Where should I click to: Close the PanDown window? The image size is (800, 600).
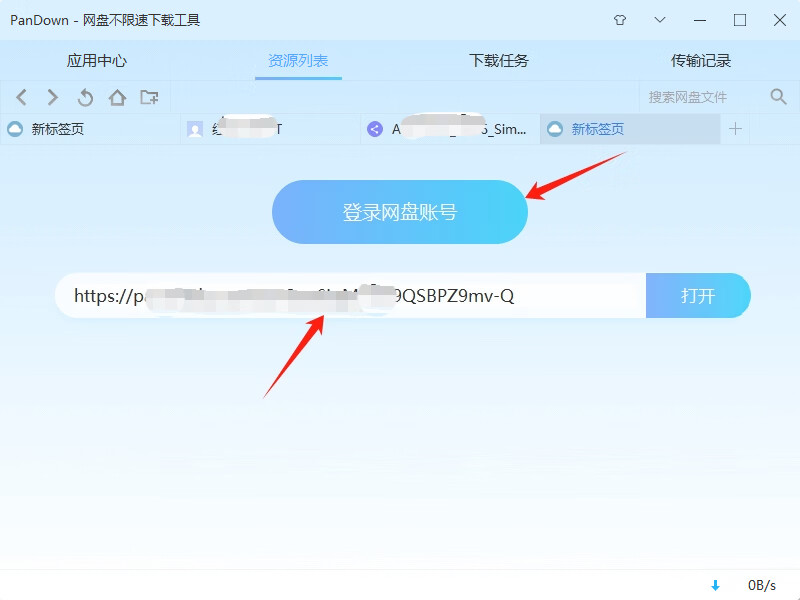[x=780, y=20]
